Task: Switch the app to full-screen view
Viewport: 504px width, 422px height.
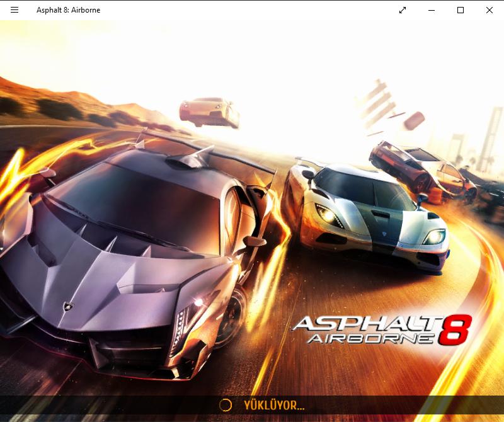Action: coord(403,10)
